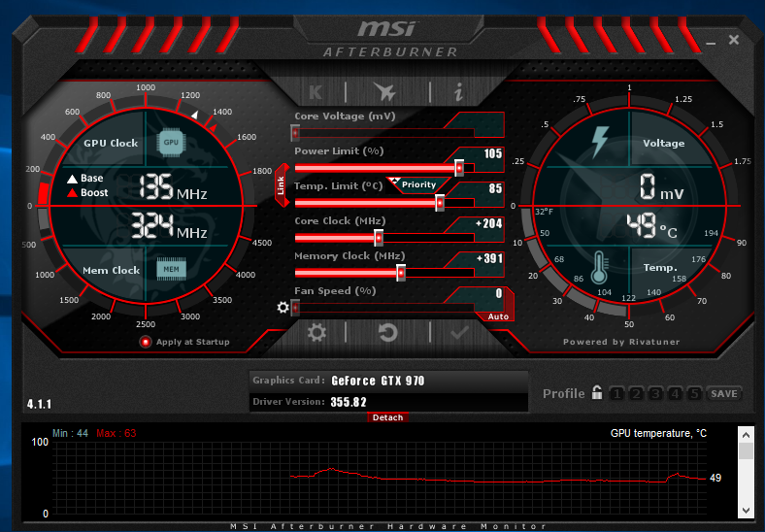Image resolution: width=765 pixels, height=532 pixels.
Task: Click the Core Clock slider handle
Action: (x=378, y=238)
